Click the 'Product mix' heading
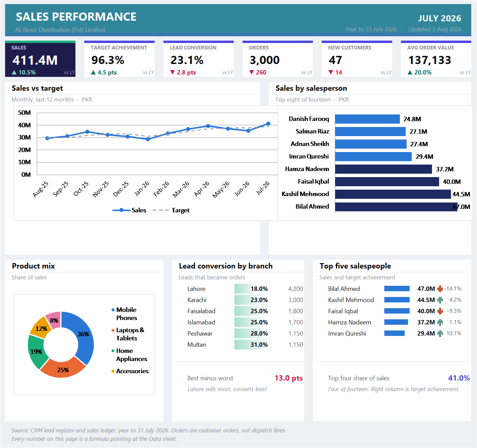 33,266
